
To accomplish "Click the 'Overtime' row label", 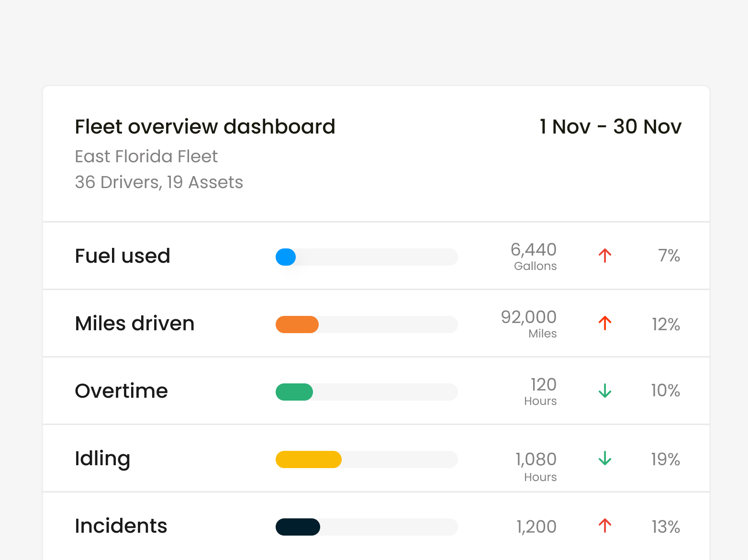I will [x=122, y=391].
